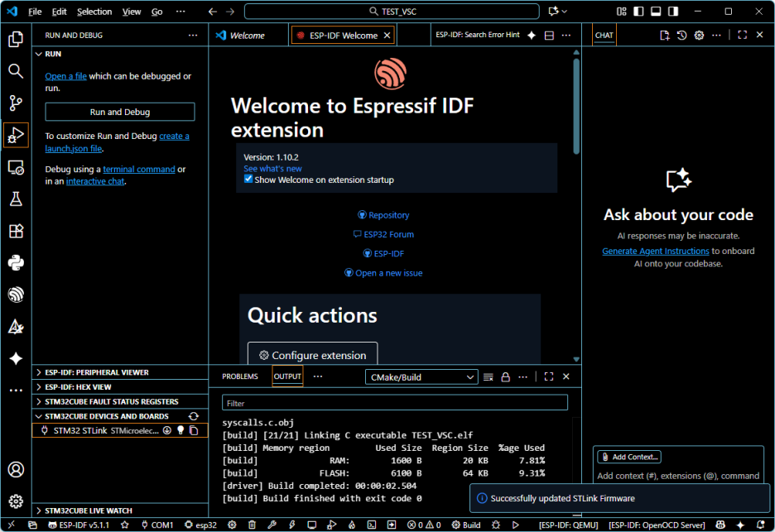Click the wrench build icon in status bar

click(x=272, y=525)
